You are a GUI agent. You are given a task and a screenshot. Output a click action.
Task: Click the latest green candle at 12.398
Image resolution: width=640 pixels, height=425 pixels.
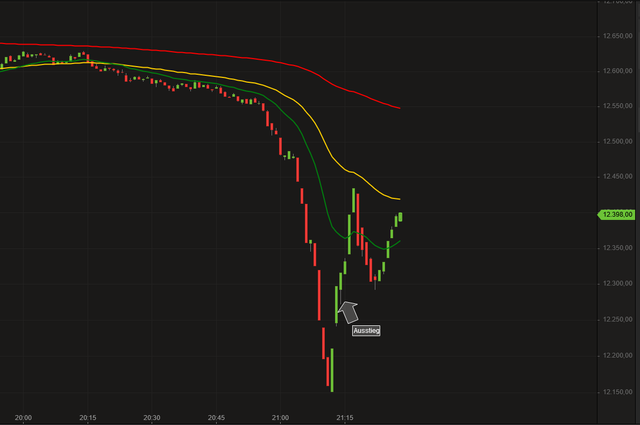click(x=400, y=217)
